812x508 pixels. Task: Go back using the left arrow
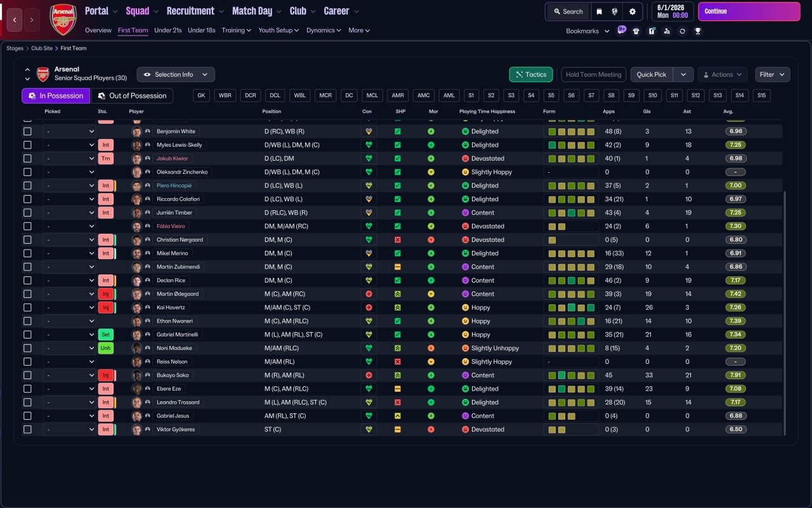click(15, 20)
